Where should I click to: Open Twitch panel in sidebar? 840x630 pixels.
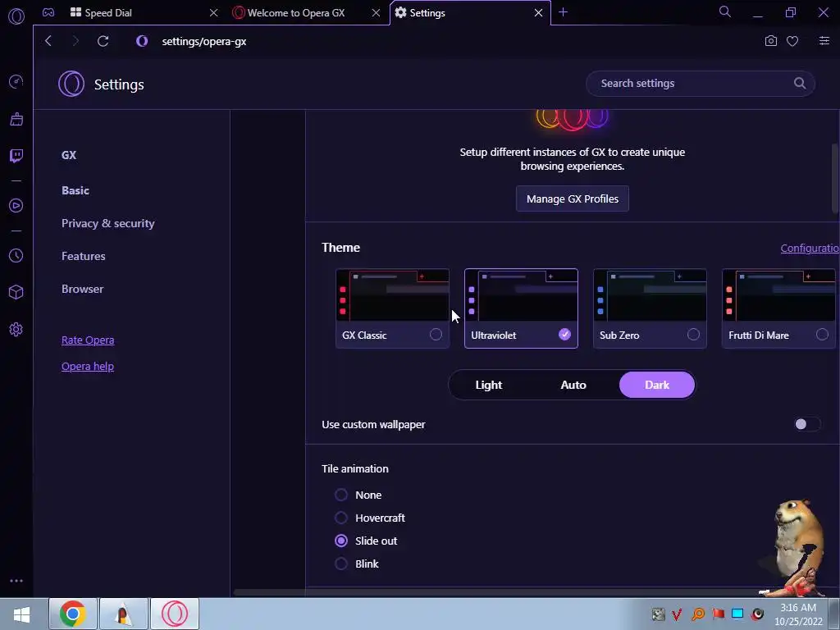click(x=16, y=155)
